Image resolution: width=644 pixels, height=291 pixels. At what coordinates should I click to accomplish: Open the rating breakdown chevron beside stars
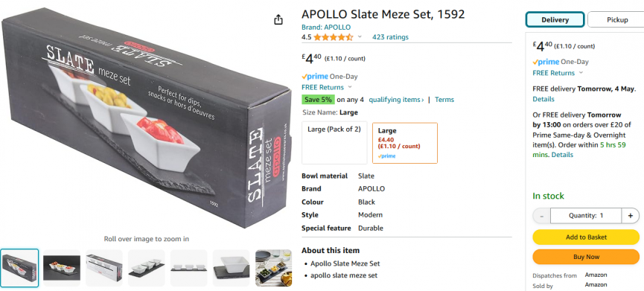tap(360, 37)
